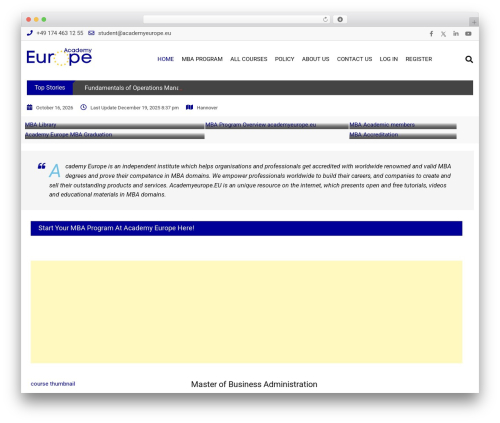Click phone number +49 174 463 12 55
Image resolution: width=500 pixels, height=423 pixels.
coord(60,33)
